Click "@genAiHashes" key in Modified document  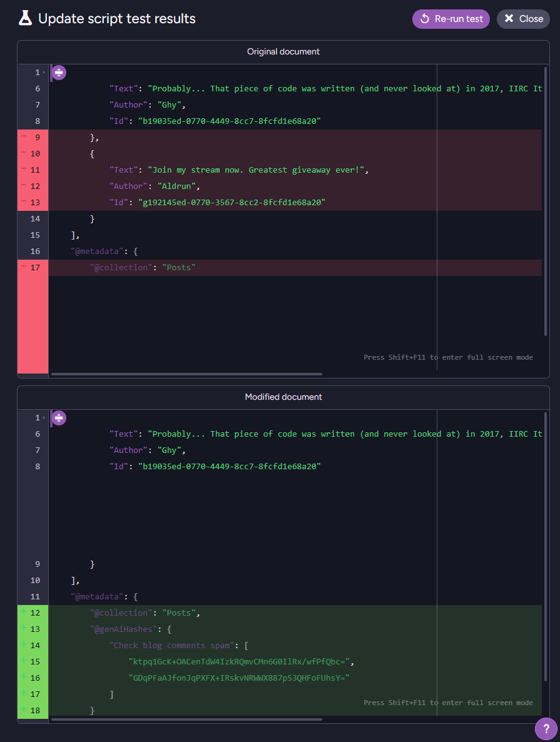click(123, 629)
